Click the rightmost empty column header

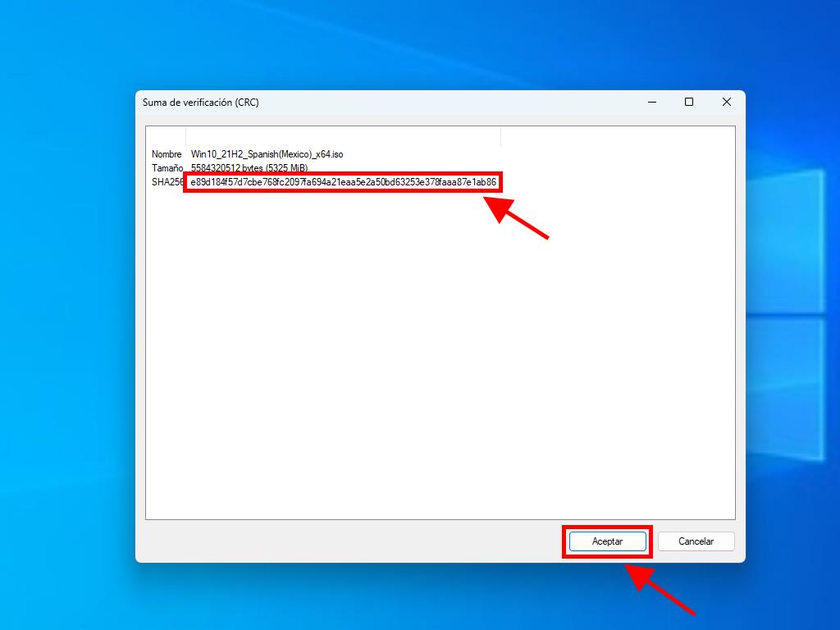pos(617,136)
